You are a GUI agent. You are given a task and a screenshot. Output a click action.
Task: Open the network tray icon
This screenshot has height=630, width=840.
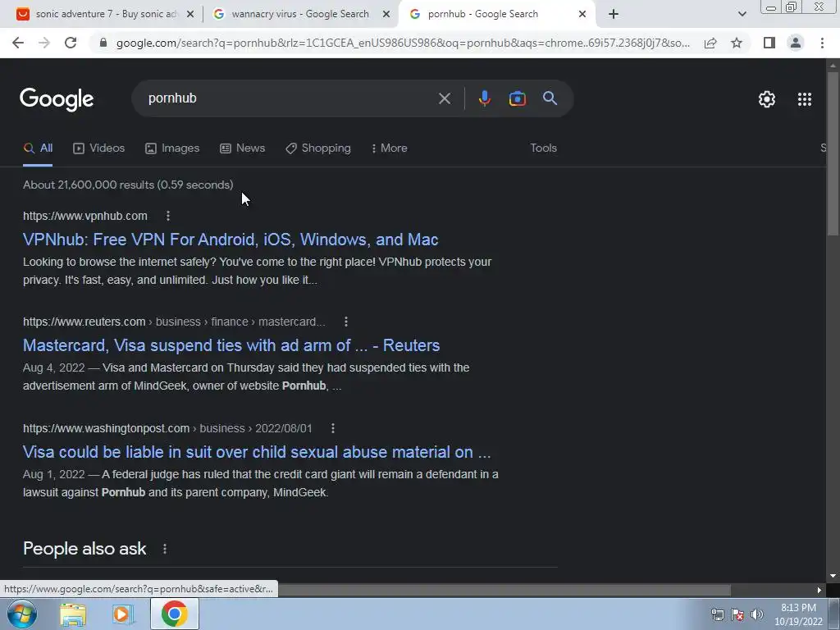pyautogui.click(x=717, y=614)
